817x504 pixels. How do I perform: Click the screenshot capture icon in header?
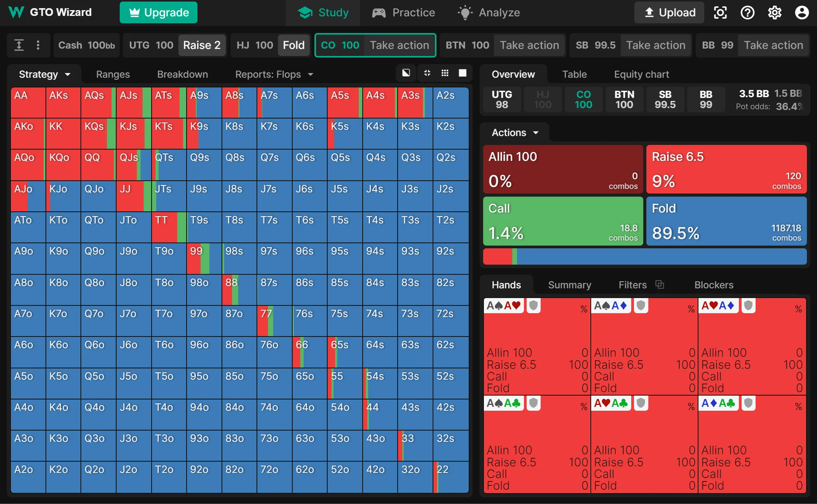pyautogui.click(x=720, y=13)
